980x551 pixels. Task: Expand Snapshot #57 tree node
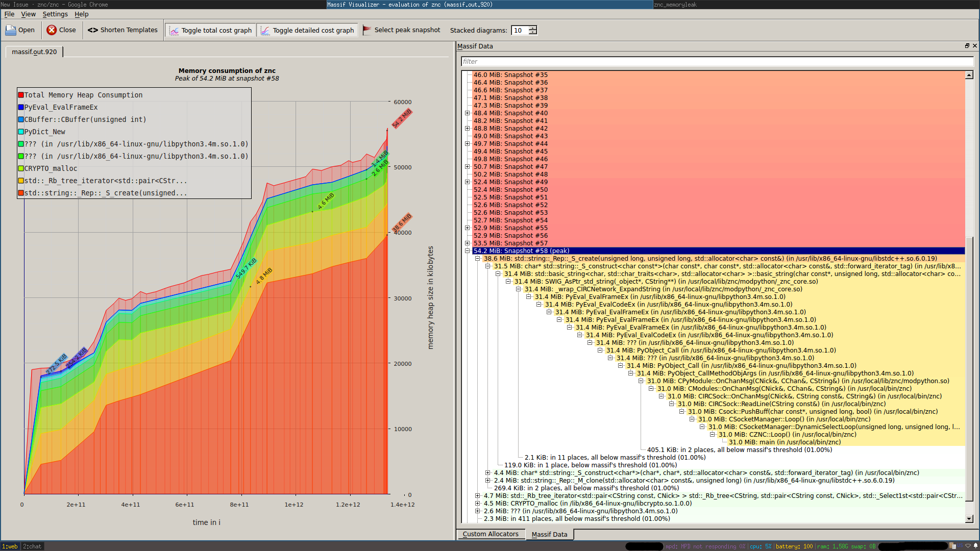coord(467,243)
